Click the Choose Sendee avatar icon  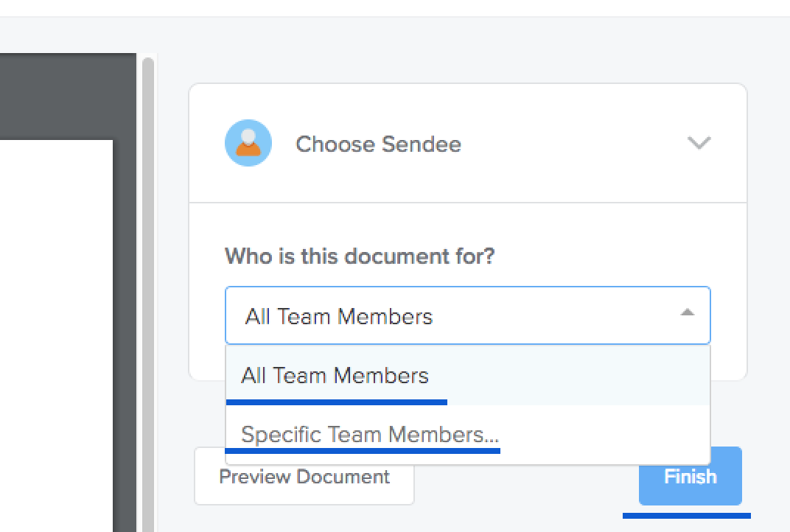248,143
